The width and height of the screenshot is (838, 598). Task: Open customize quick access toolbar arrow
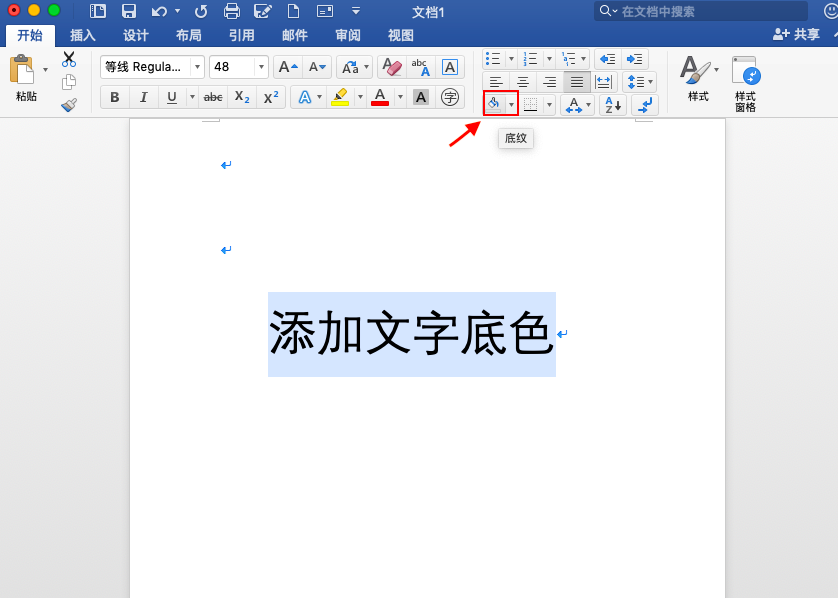pyautogui.click(x=356, y=11)
